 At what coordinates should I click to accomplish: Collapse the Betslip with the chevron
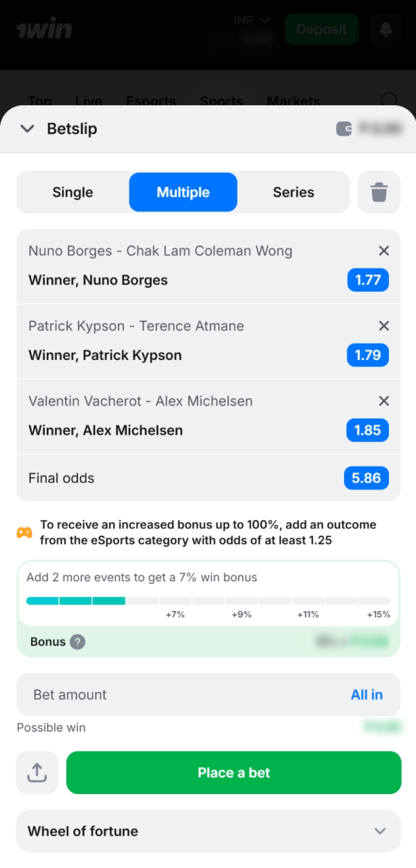[x=27, y=128]
